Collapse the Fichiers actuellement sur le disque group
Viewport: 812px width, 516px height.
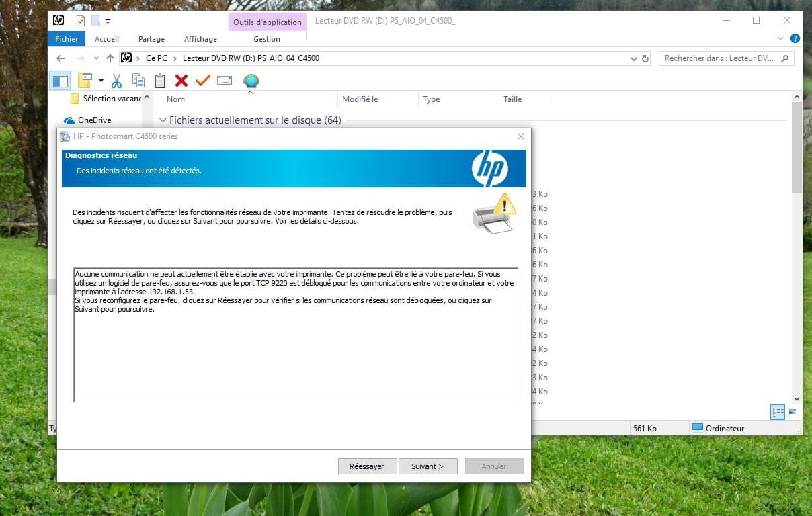[x=163, y=120]
